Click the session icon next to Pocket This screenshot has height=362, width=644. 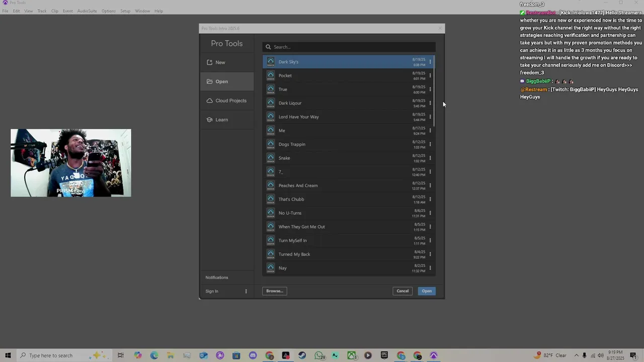point(271,75)
